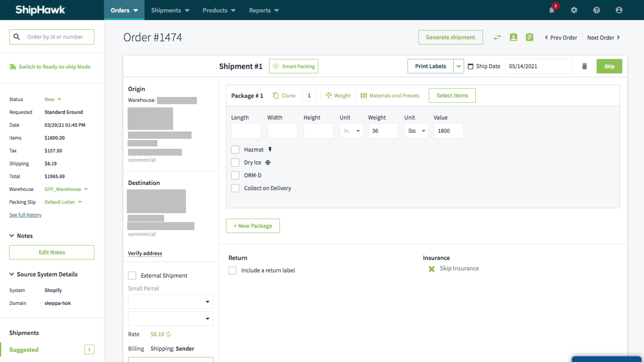
Task: Refresh the $8.19 rate
Action: tap(168, 334)
